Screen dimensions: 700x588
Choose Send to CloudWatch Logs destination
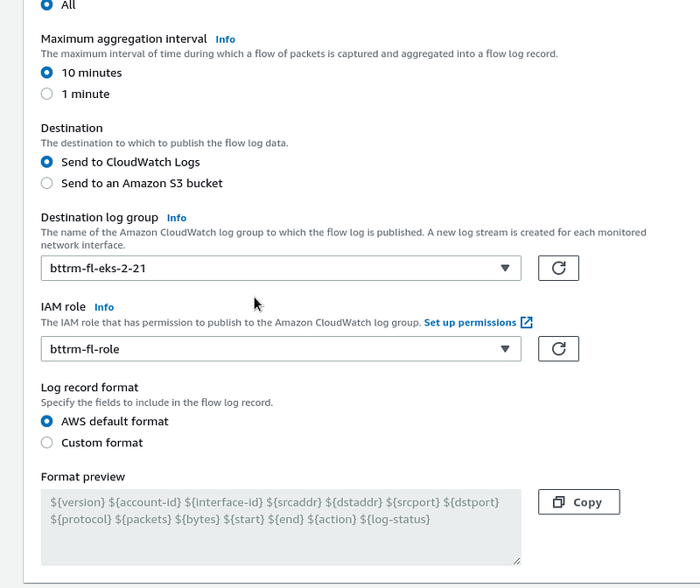pos(47,162)
